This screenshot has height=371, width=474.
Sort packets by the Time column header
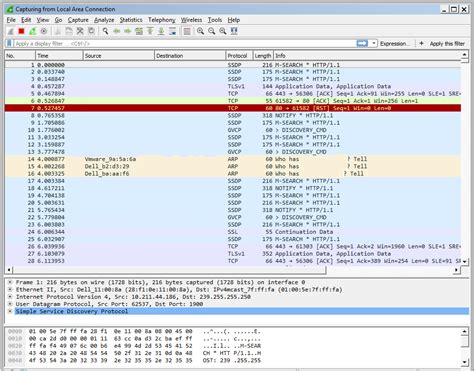tap(59, 56)
